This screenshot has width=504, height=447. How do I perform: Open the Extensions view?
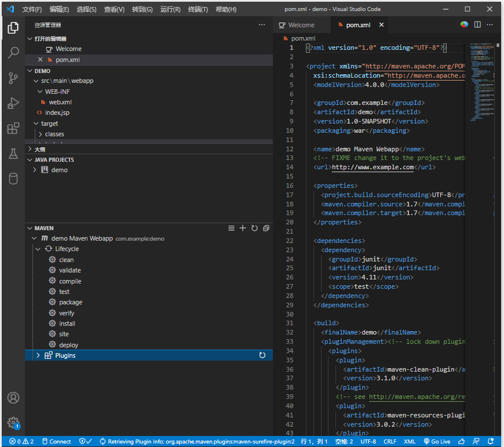pos(13,128)
